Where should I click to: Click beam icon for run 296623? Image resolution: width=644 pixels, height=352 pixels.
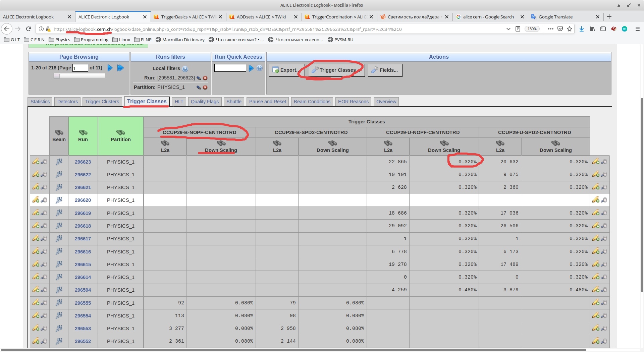[x=59, y=162]
